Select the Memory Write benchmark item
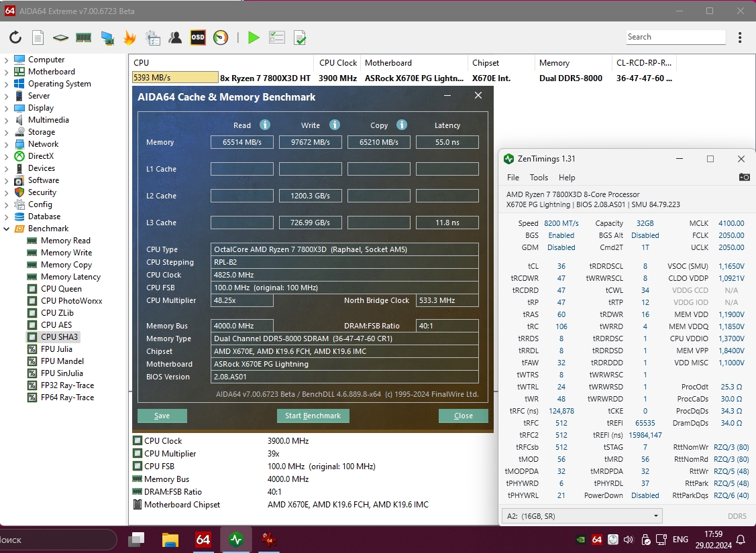Viewport: 756px width, 553px height. pos(66,253)
